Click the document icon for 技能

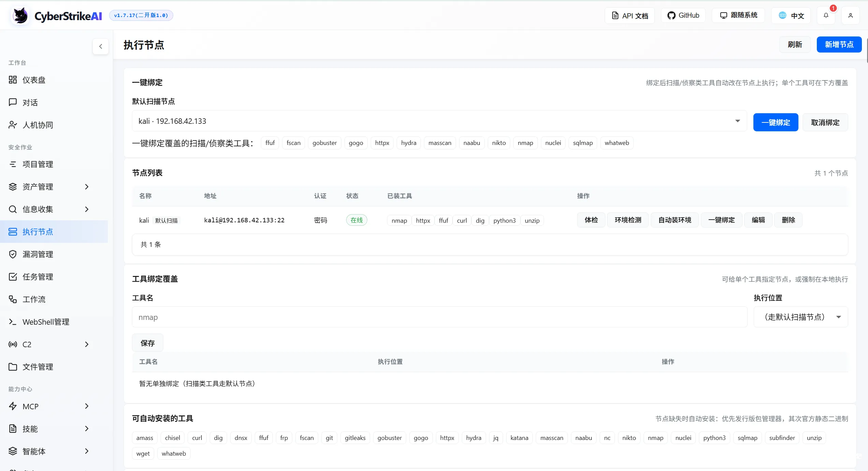point(13,429)
